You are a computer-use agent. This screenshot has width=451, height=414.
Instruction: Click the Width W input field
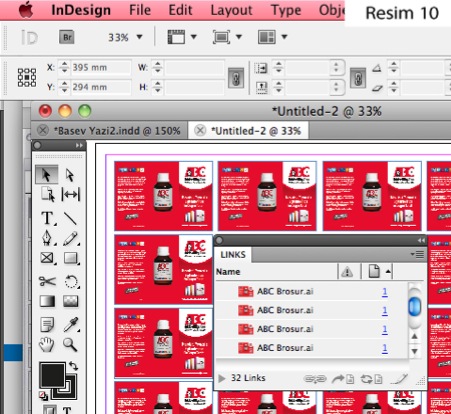coord(194,67)
